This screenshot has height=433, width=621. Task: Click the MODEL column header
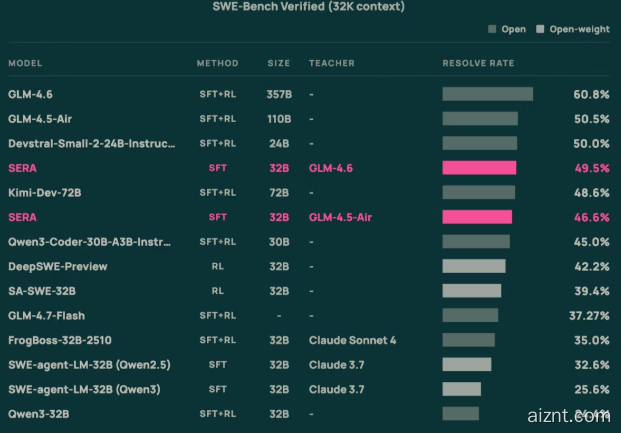pos(25,63)
